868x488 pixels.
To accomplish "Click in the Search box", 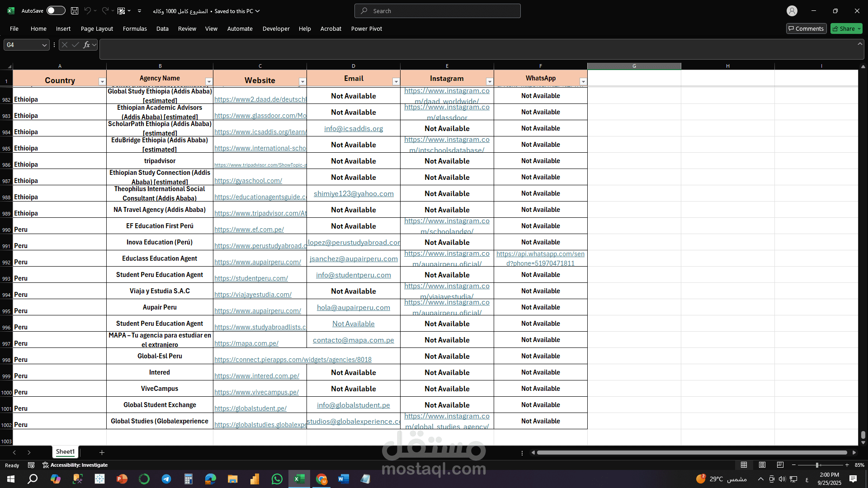I will click(437, 11).
